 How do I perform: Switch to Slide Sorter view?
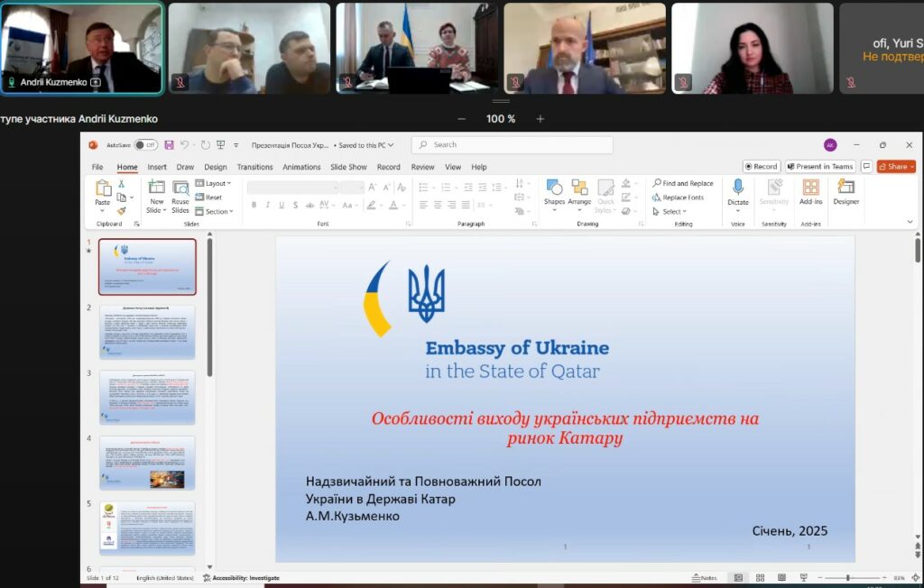759,577
